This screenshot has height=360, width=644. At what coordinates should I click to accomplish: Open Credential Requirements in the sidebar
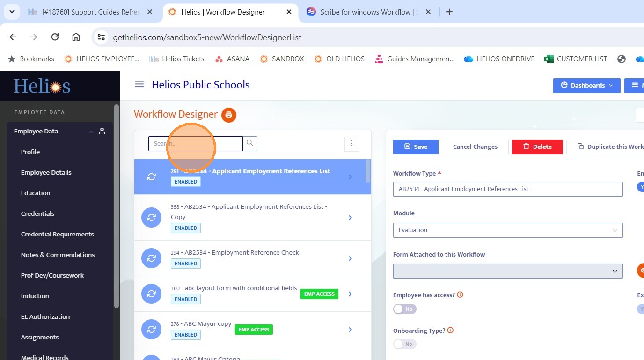click(x=58, y=234)
